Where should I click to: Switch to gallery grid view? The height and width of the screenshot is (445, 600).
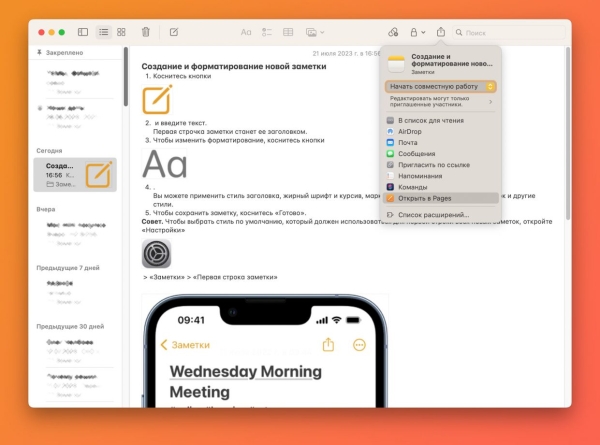[x=121, y=32]
